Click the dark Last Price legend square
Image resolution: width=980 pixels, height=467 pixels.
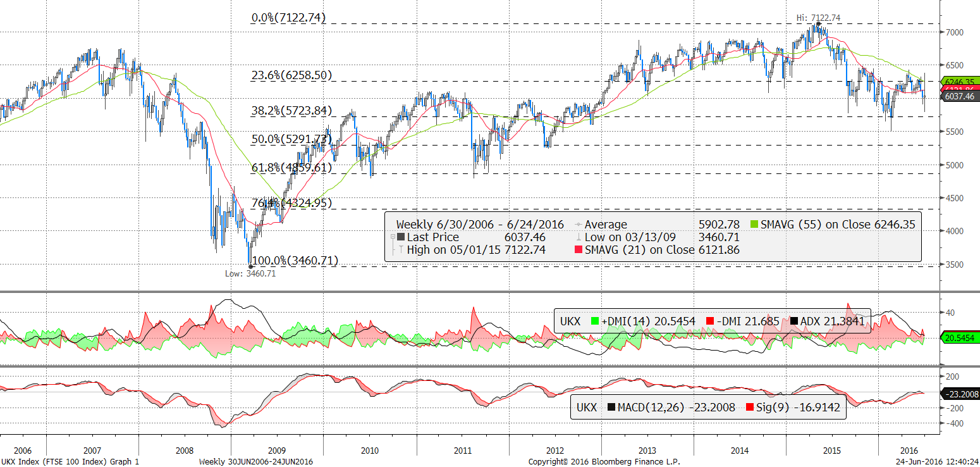[400, 237]
